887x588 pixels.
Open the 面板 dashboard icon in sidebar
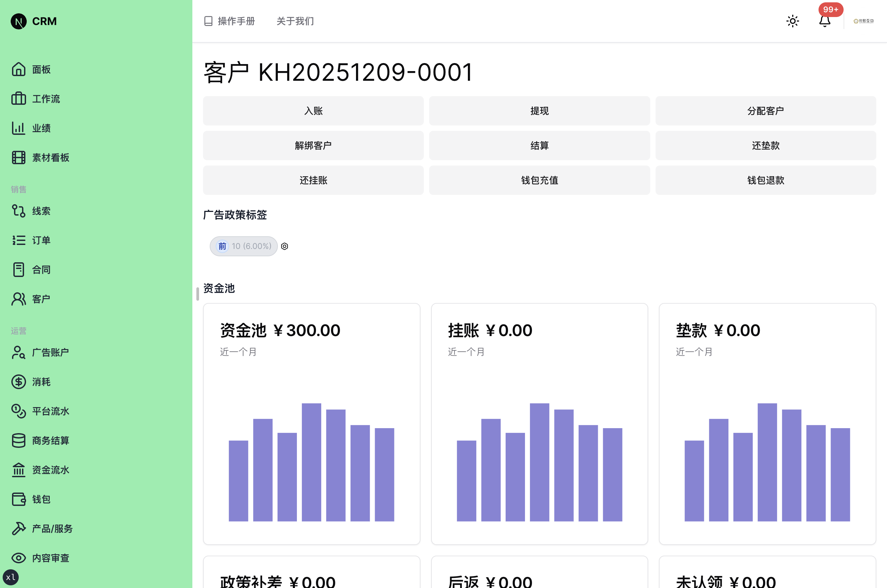coord(18,69)
